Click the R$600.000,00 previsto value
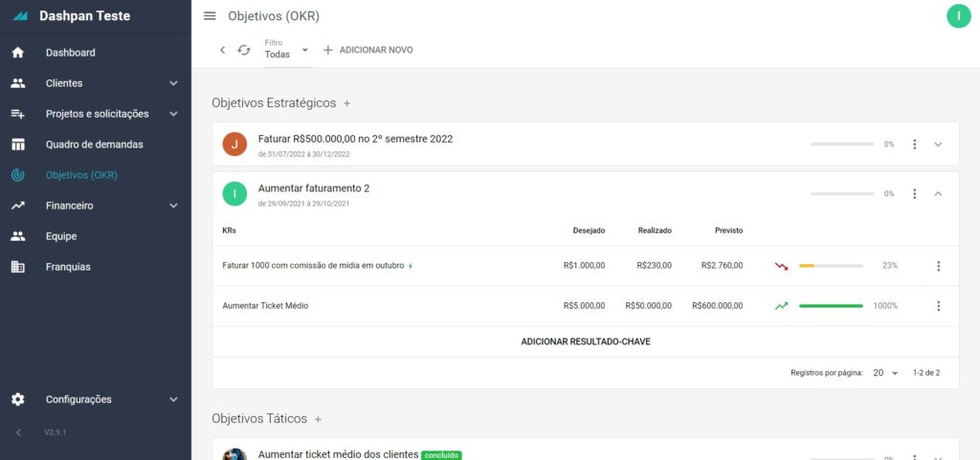The image size is (980, 460). tap(718, 306)
